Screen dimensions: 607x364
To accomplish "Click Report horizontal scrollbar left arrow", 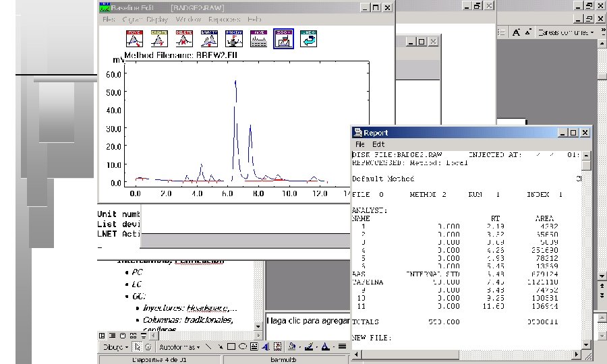I will pyautogui.click(x=356, y=354).
